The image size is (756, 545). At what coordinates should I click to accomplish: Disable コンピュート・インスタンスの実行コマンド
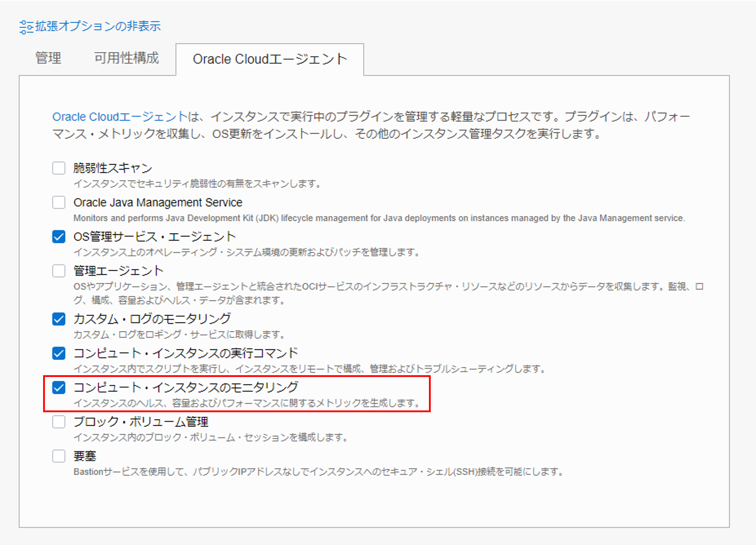[x=58, y=353]
